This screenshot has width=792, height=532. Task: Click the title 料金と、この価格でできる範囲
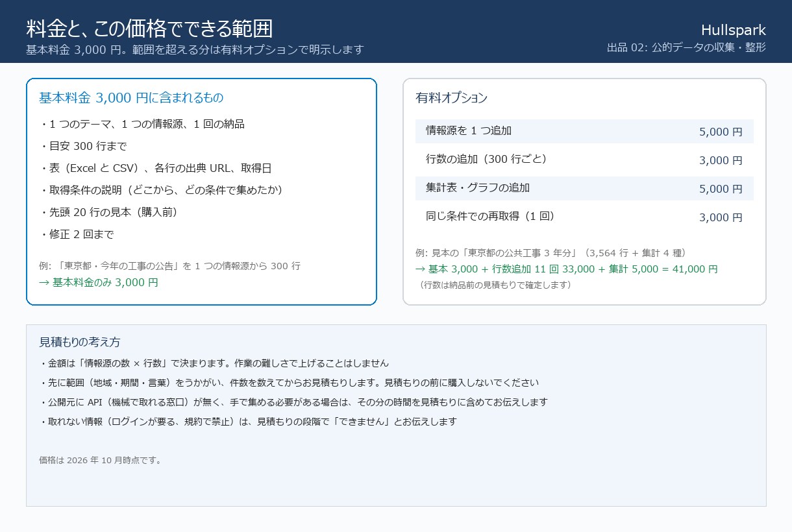[149, 29]
